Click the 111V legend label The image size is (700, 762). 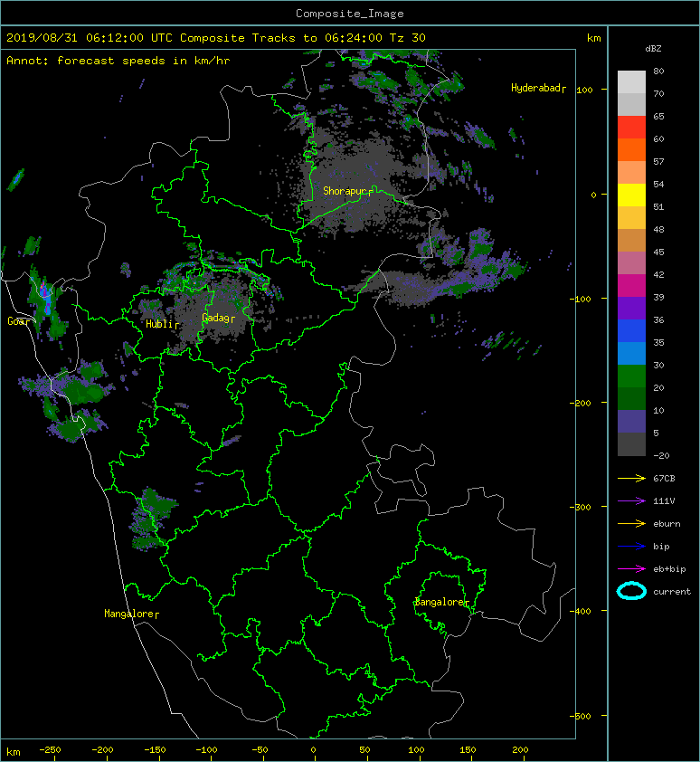pos(664,501)
